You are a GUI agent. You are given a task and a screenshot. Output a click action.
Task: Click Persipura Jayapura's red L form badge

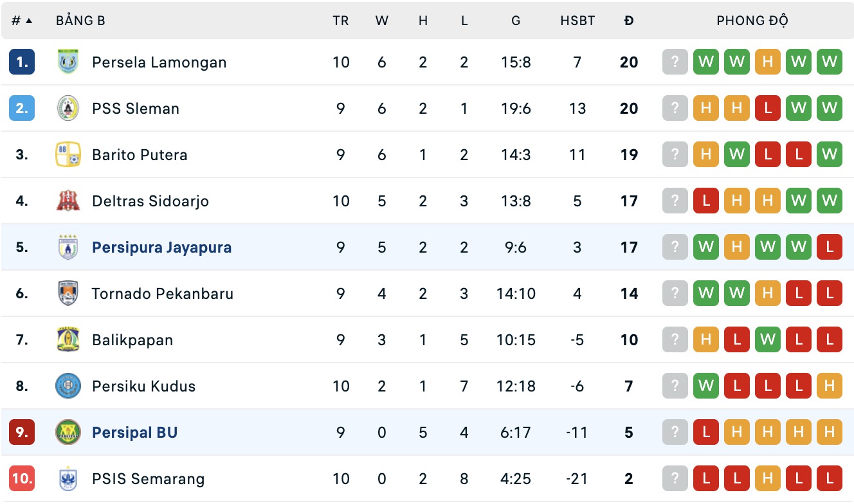pyautogui.click(x=830, y=248)
